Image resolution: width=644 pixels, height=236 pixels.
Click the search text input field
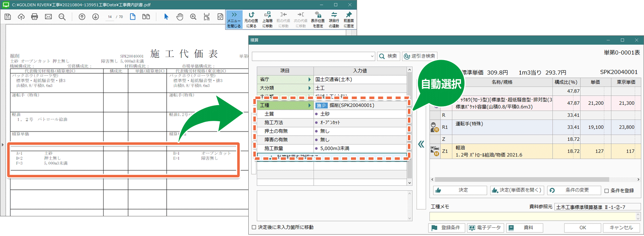tap(311, 56)
